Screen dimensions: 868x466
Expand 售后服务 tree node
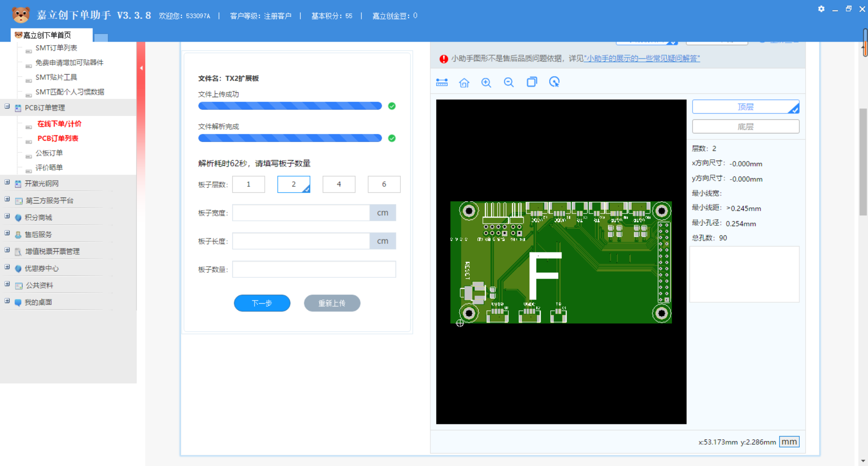[x=7, y=233]
